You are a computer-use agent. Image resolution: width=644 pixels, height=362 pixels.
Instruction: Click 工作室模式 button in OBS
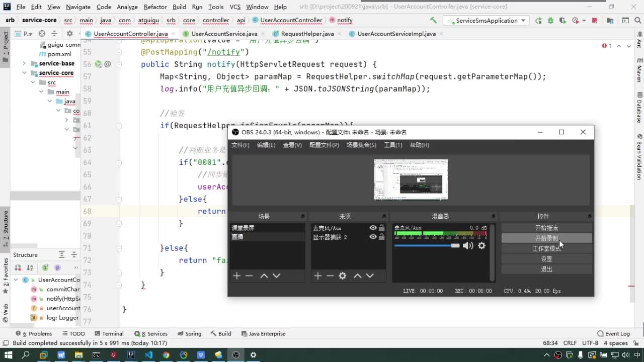[x=546, y=248]
